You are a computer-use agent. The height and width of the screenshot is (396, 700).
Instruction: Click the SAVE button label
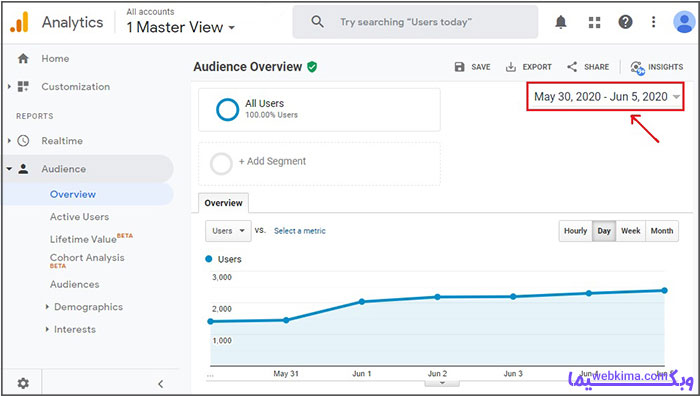tap(481, 67)
